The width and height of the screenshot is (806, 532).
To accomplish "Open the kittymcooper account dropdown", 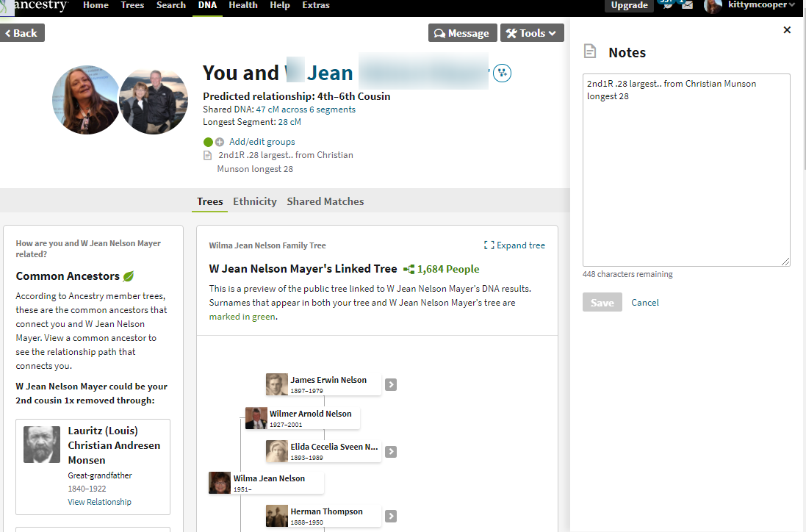I will tap(761, 5).
